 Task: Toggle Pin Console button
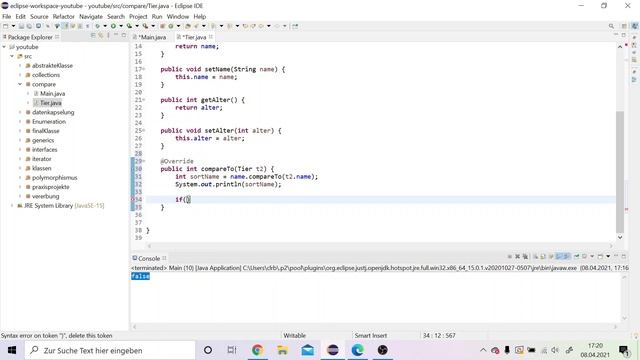(x=576, y=256)
